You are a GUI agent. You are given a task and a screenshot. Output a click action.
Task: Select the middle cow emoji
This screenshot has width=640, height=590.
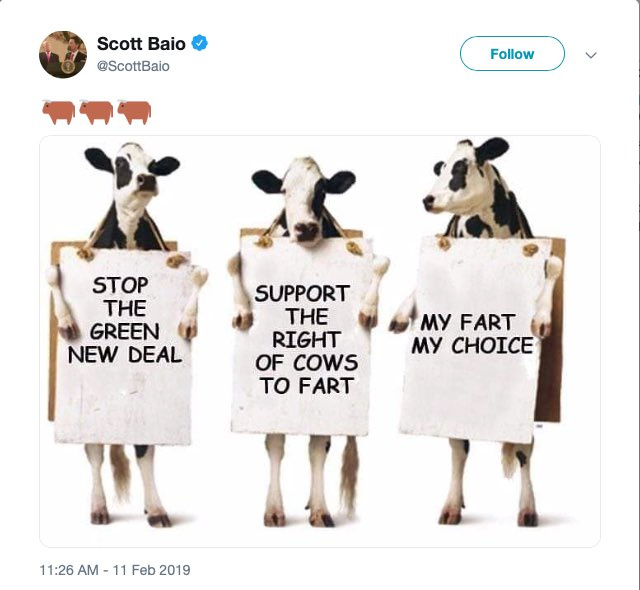(96, 111)
